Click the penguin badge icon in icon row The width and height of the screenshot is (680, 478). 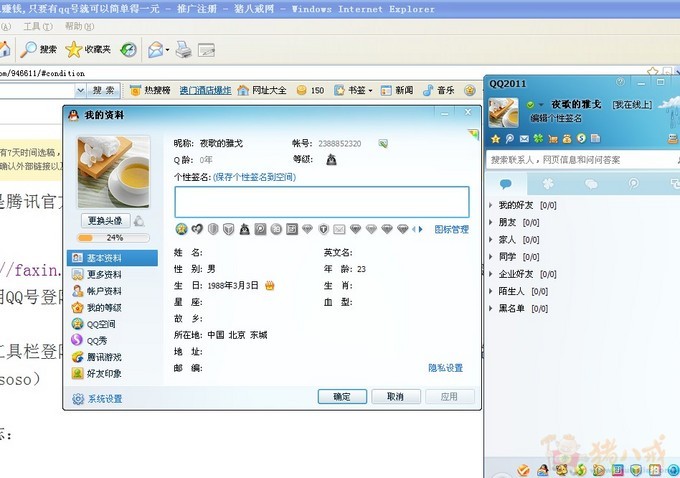pyautogui.click(x=245, y=229)
